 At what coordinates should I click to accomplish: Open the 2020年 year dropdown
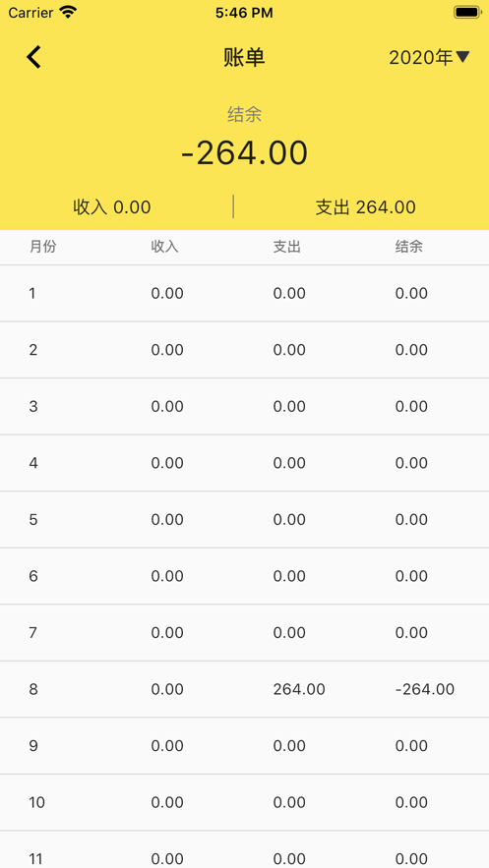coord(429,58)
